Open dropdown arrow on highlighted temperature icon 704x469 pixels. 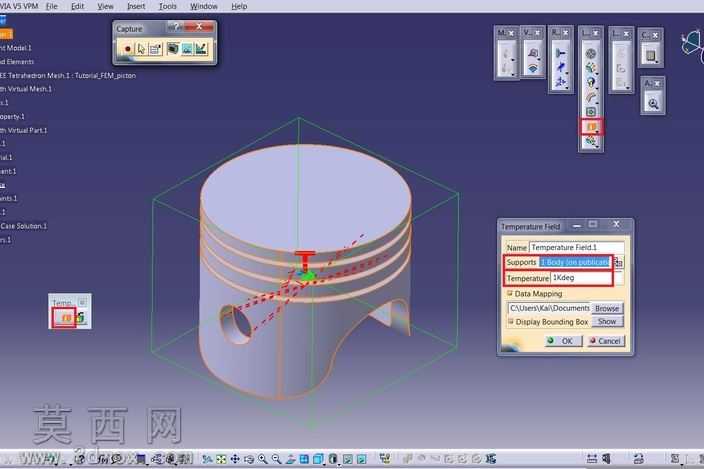(597, 132)
